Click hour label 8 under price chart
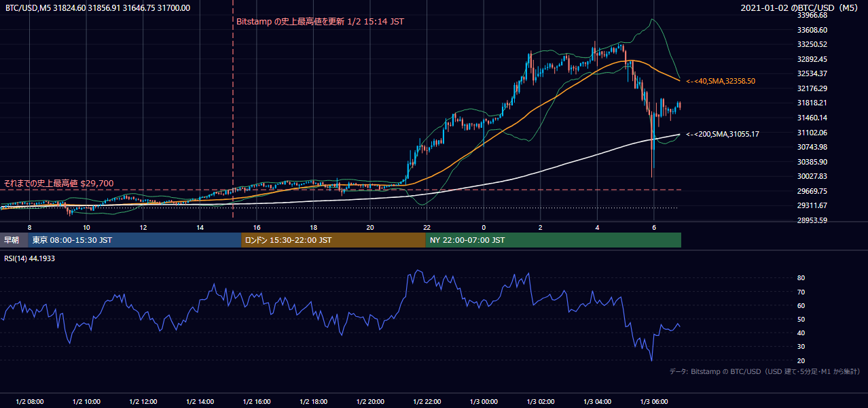 click(x=30, y=227)
